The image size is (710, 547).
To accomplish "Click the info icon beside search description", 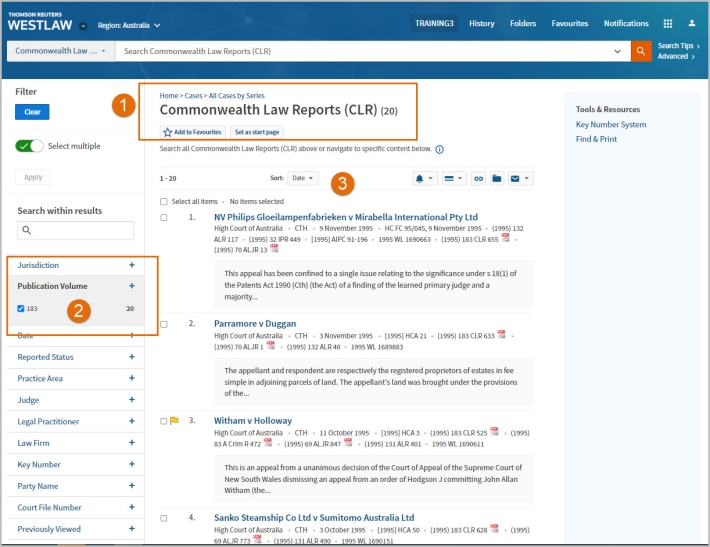I will (x=439, y=149).
